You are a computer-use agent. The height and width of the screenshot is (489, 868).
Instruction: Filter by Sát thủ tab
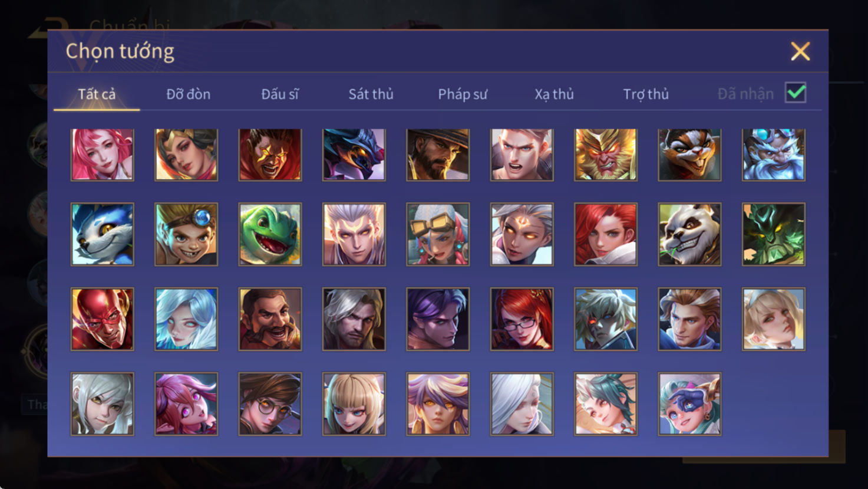tap(371, 94)
